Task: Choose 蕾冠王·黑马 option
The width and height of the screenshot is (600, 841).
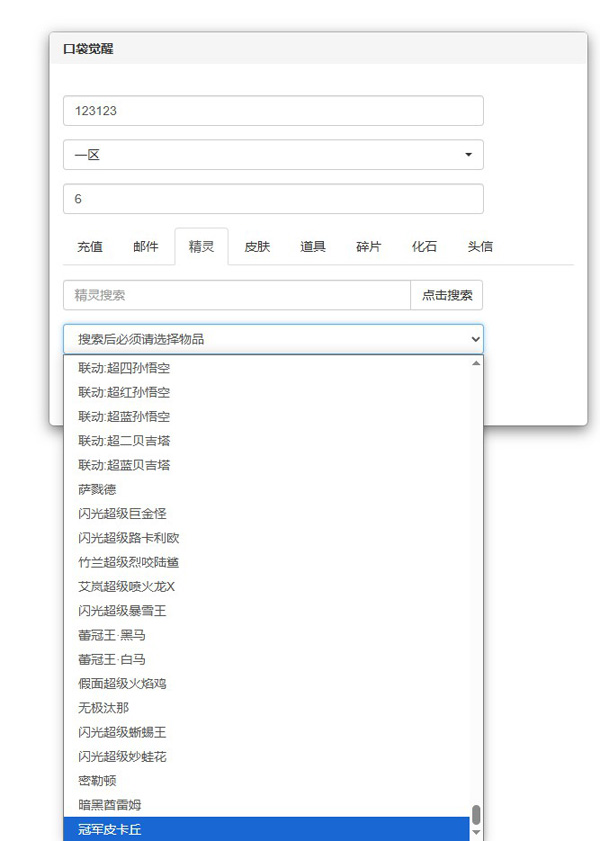Action: (266, 635)
